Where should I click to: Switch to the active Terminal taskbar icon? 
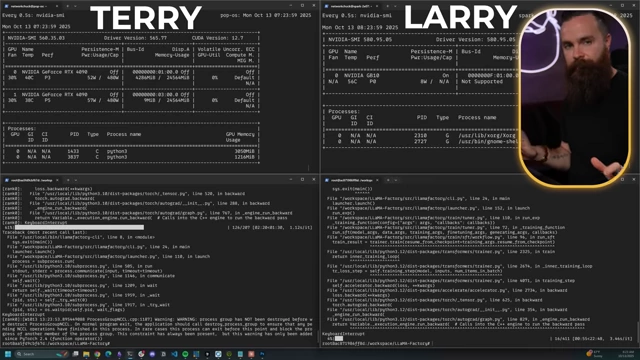click(130, 354)
